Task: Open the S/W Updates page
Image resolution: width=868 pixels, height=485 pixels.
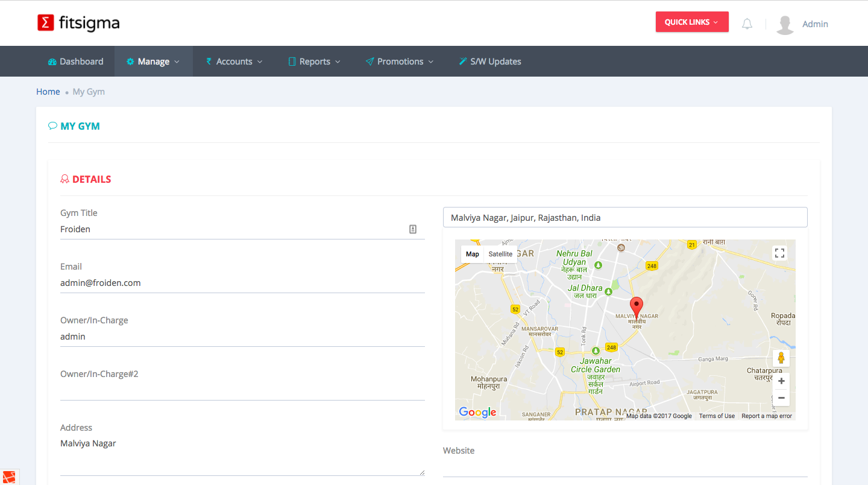Action: click(x=489, y=62)
